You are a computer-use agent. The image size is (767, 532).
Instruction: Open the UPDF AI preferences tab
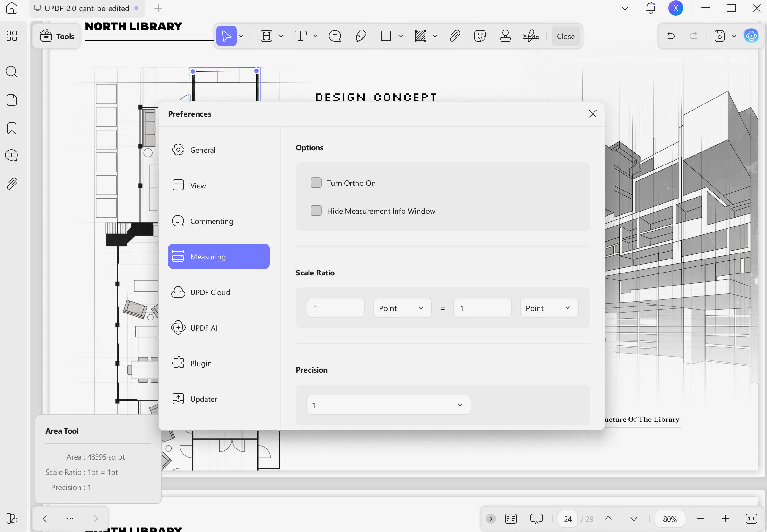[219, 328]
